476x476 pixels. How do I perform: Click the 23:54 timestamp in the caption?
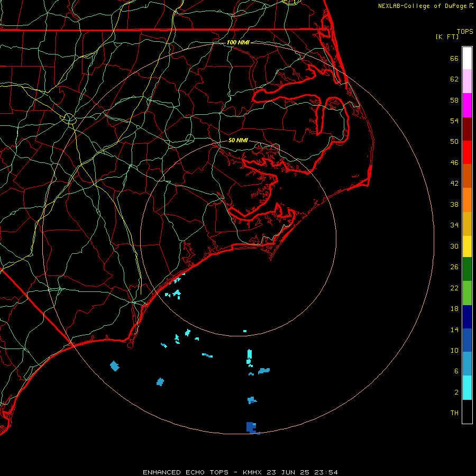326,472
